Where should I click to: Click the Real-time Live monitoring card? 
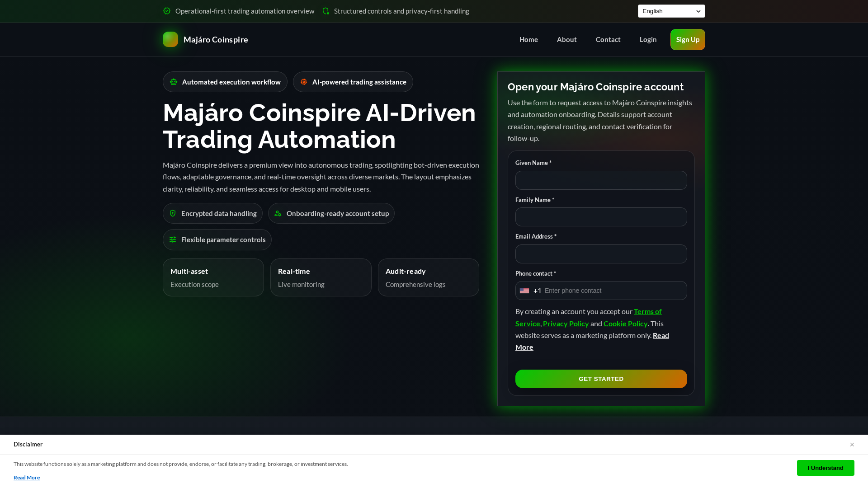(x=321, y=277)
